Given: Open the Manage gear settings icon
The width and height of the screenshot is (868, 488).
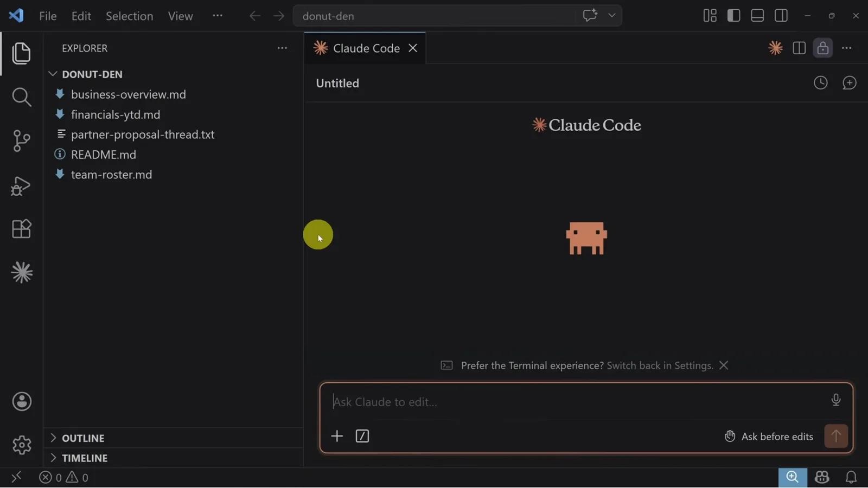Looking at the screenshot, I should 22,445.
